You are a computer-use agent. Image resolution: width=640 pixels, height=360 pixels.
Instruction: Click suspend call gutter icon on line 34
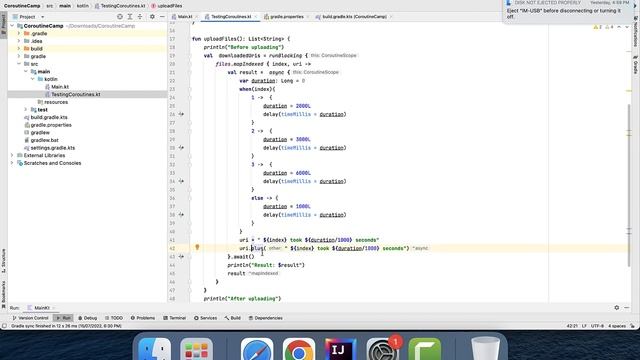click(181, 181)
